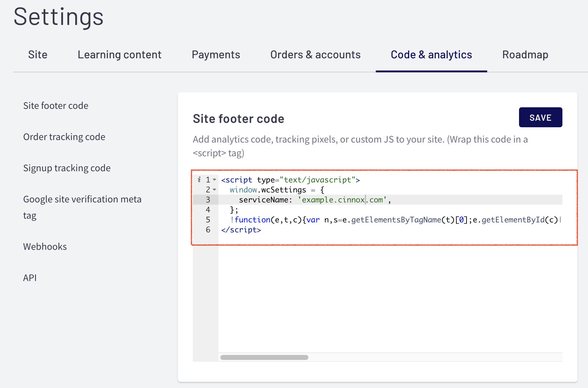Click line number 5 in gutter
The image size is (588, 388).
point(208,220)
